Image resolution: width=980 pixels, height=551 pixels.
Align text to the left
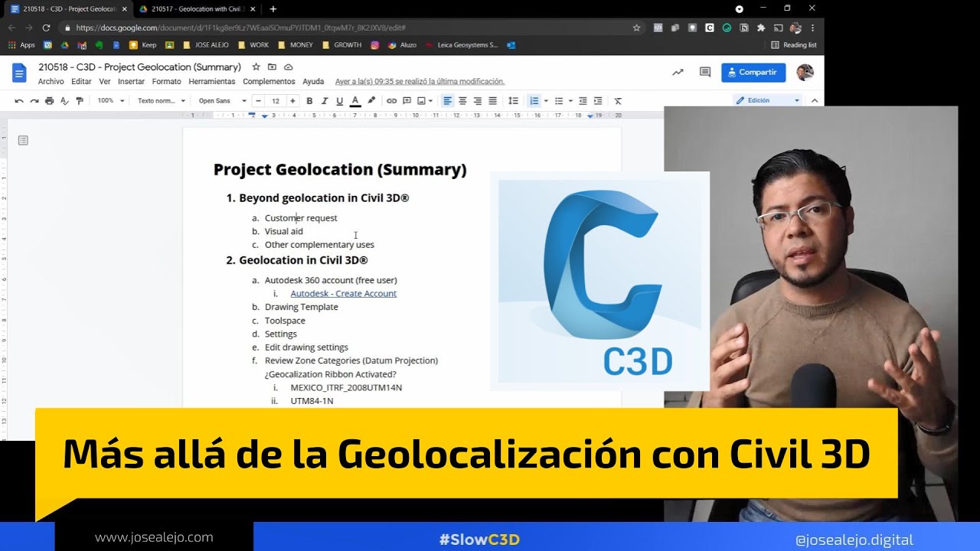[448, 101]
